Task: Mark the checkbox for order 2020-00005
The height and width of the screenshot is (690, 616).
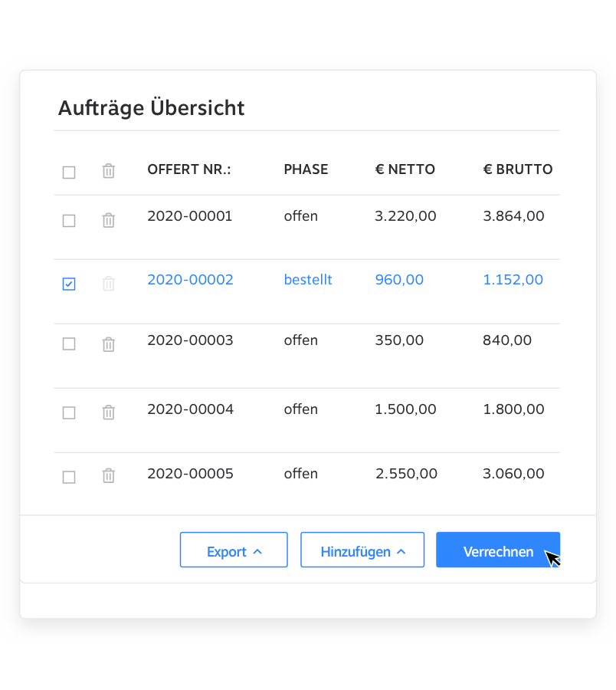Action: click(69, 477)
